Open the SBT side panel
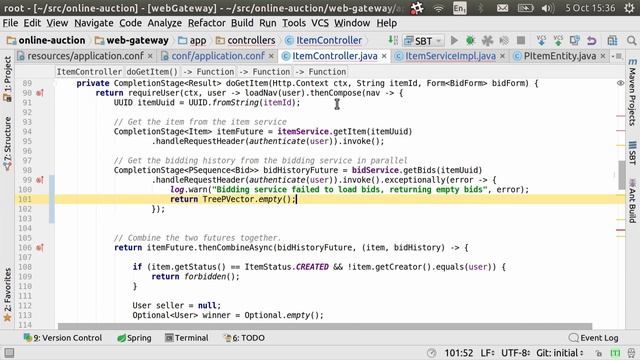Viewport: 640px width, 360px height. tap(632, 153)
